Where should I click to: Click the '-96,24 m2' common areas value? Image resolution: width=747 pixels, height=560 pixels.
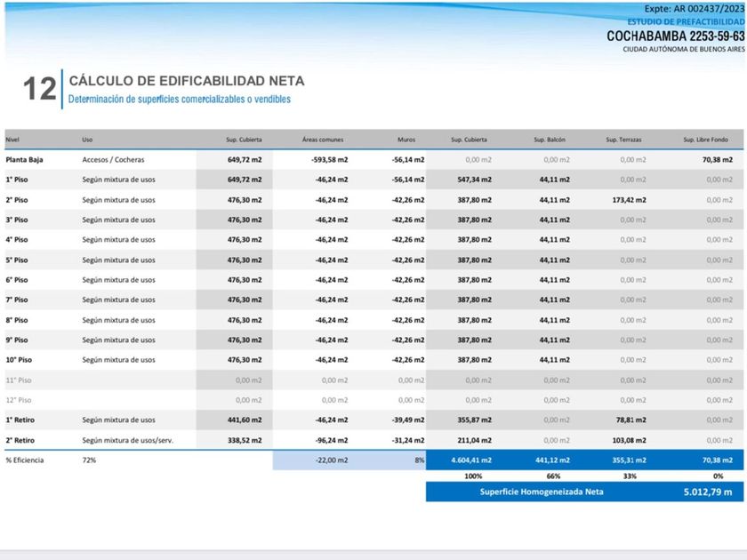pos(332,441)
